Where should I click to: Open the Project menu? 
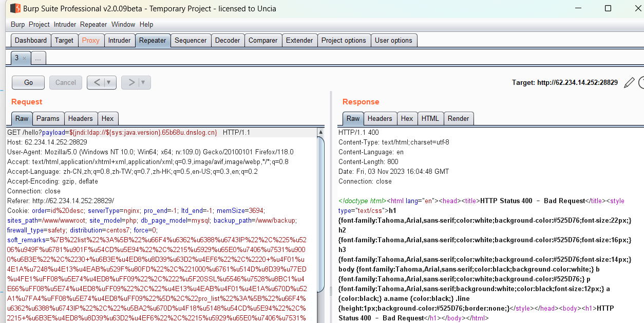39,24
